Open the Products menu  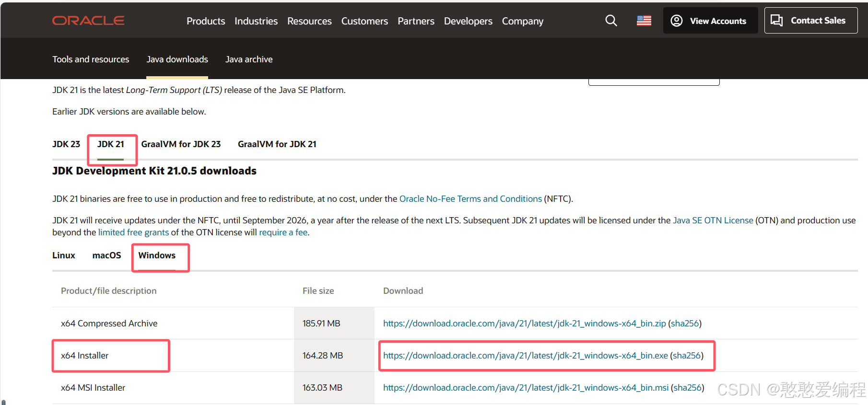[206, 21]
